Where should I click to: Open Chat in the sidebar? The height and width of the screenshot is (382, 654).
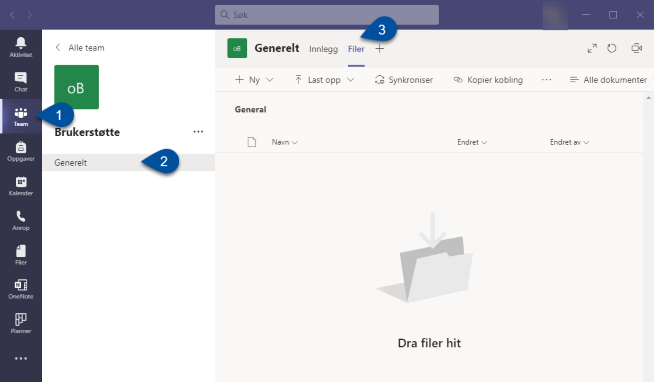(21, 82)
